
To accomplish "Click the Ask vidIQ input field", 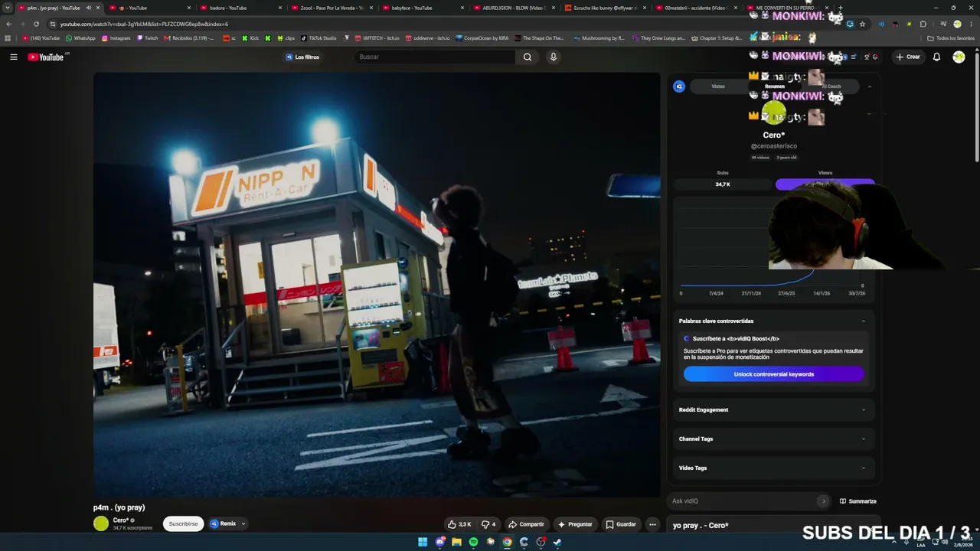I will [743, 501].
